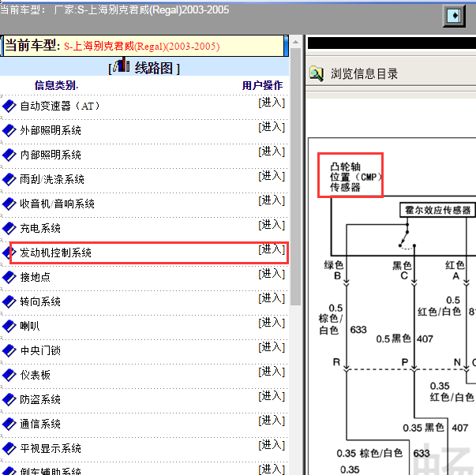The height and width of the screenshot is (475, 476).
Task: Open [进入] for 雨刮/洗涤系统
Action: pyautogui.click(x=272, y=176)
